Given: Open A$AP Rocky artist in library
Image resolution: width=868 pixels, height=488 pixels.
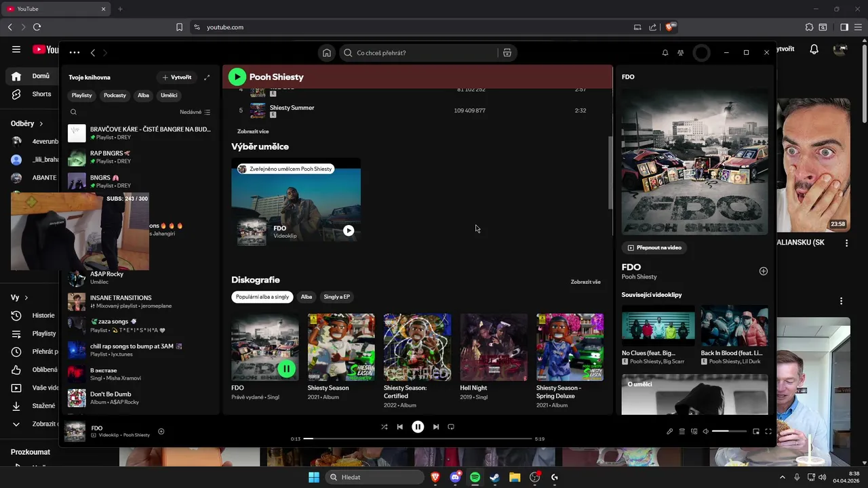Looking at the screenshot, I should point(140,278).
